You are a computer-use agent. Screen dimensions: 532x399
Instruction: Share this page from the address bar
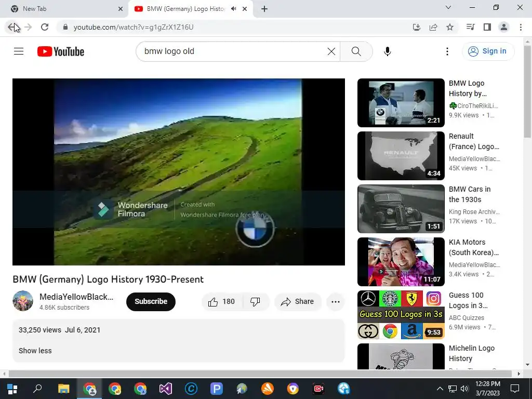click(433, 27)
